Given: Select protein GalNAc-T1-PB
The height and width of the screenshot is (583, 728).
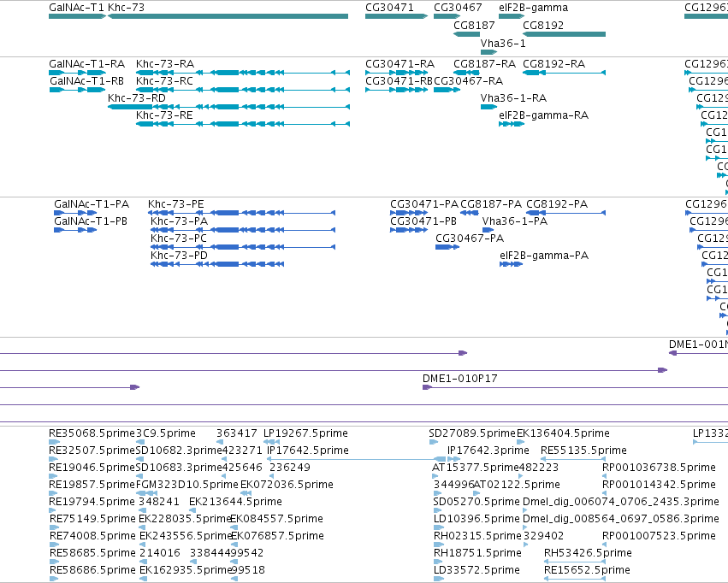Looking at the screenshot, I should [x=75, y=230].
